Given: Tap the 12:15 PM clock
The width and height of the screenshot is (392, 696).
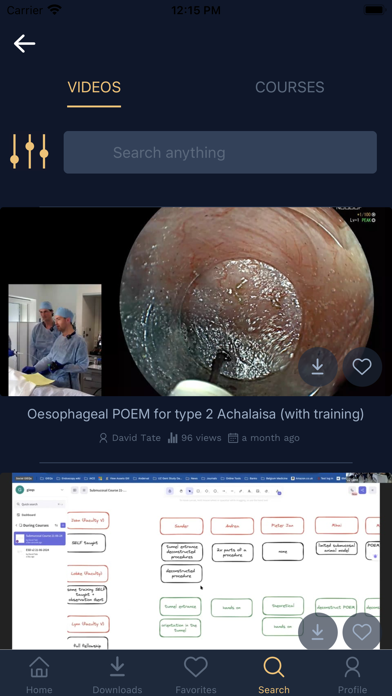Looking at the screenshot, I should 196,10.
